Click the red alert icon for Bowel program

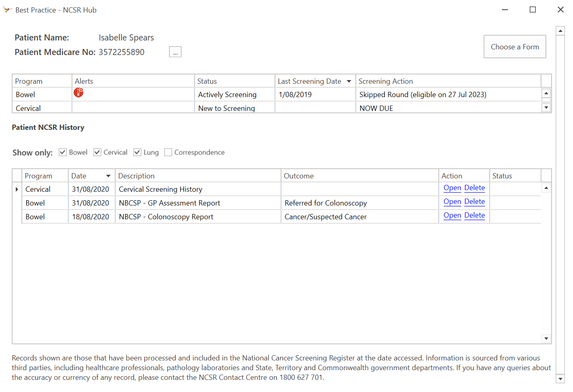[78, 93]
